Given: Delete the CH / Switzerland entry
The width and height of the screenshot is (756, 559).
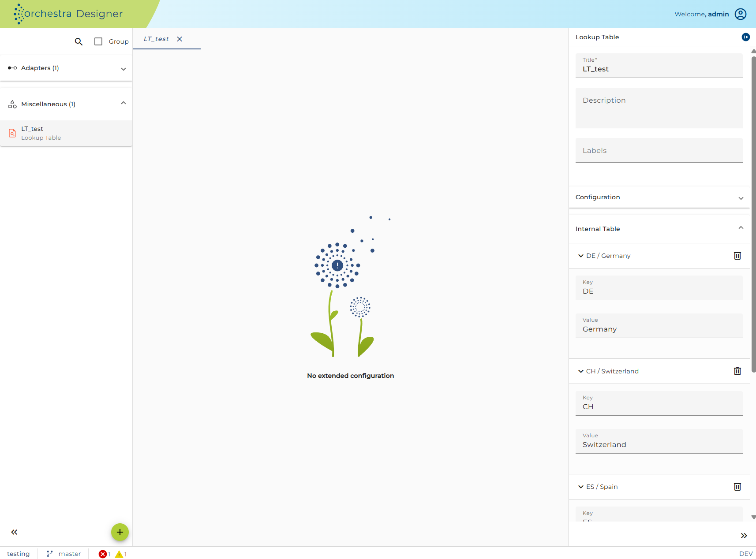Looking at the screenshot, I should click(x=737, y=371).
